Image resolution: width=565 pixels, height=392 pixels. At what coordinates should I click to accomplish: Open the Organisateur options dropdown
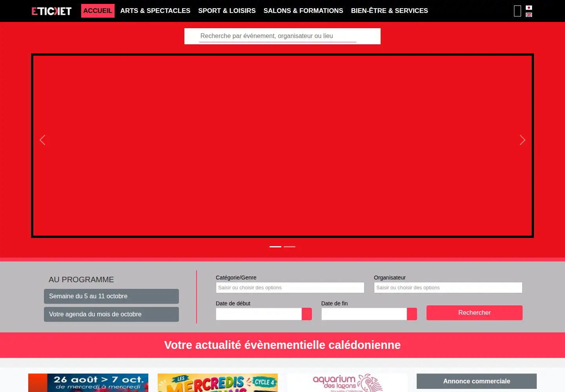pyautogui.click(x=448, y=288)
